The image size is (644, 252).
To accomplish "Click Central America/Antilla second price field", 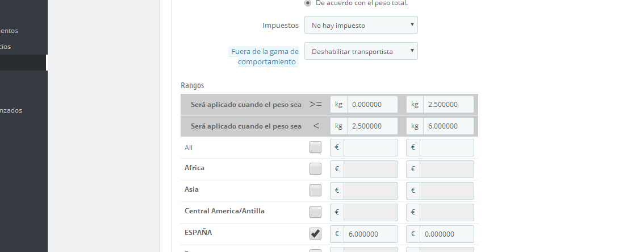I will [x=446, y=212].
